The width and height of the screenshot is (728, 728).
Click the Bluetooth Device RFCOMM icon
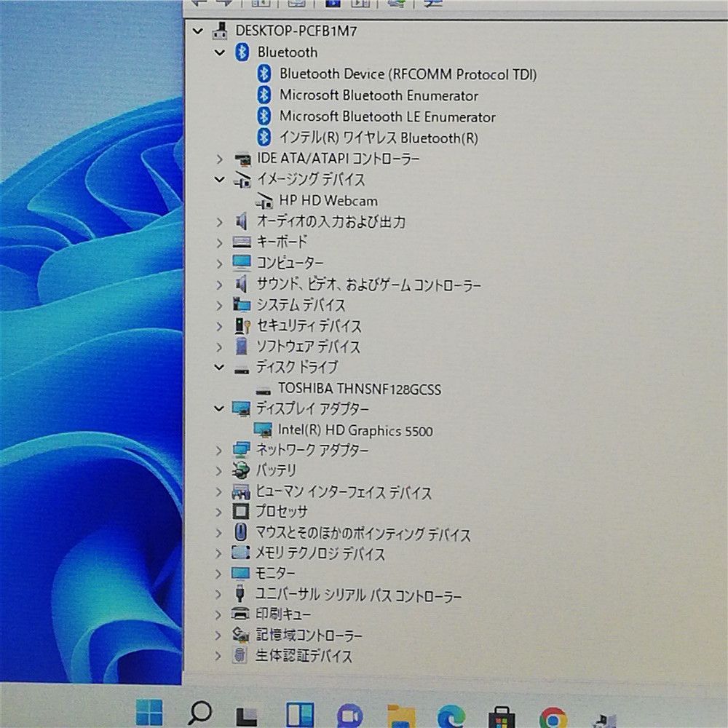click(x=264, y=74)
